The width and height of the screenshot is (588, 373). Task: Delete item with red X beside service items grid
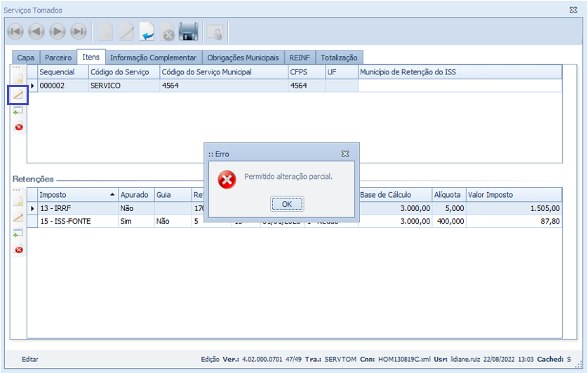coord(18,127)
